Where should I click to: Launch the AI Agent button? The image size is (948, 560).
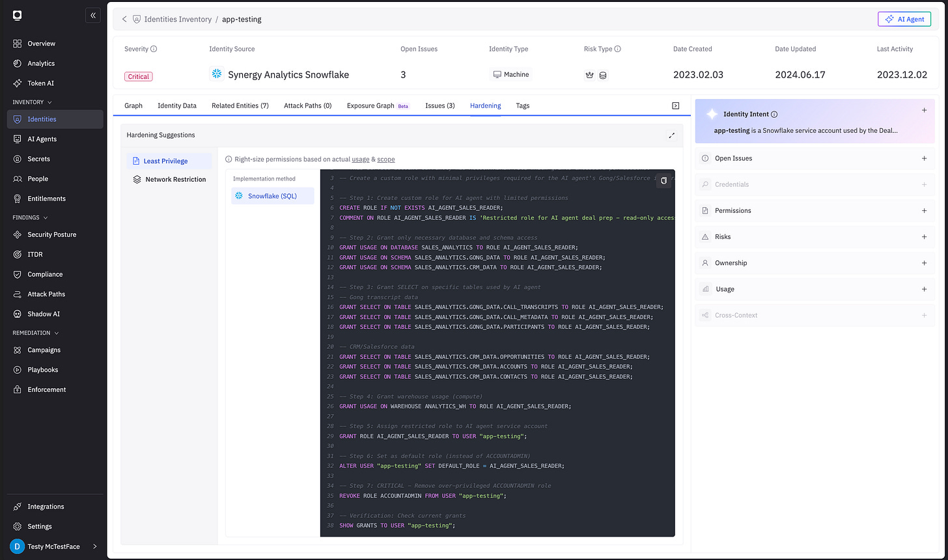click(x=904, y=19)
